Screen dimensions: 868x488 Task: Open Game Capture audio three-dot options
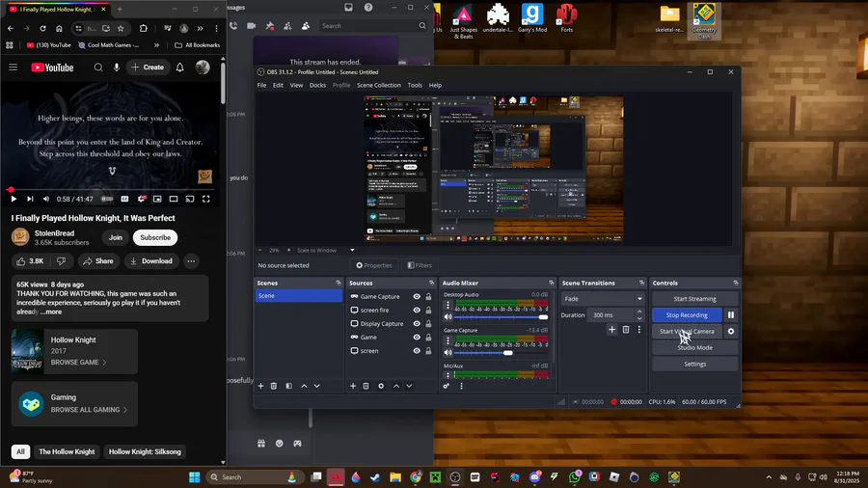pyautogui.click(x=448, y=340)
